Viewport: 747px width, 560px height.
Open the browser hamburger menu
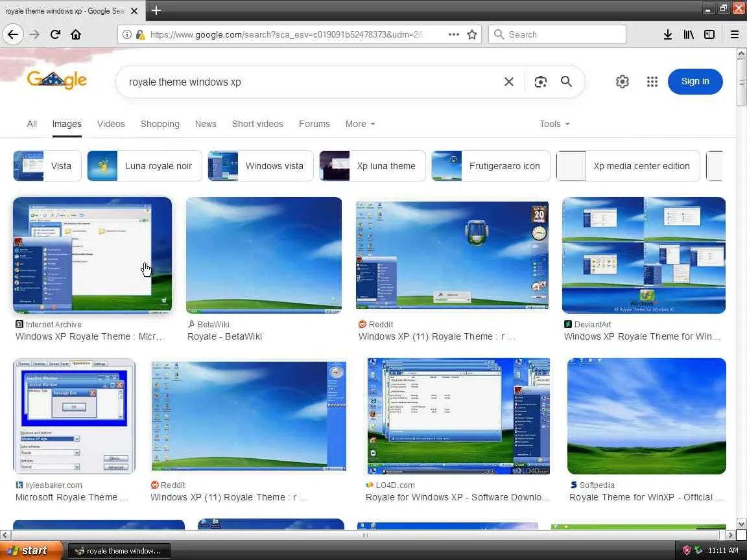point(734,34)
